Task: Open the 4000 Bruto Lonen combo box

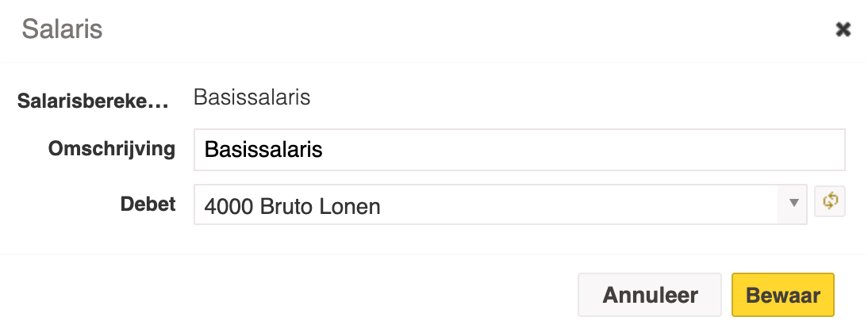Action: 501,204
